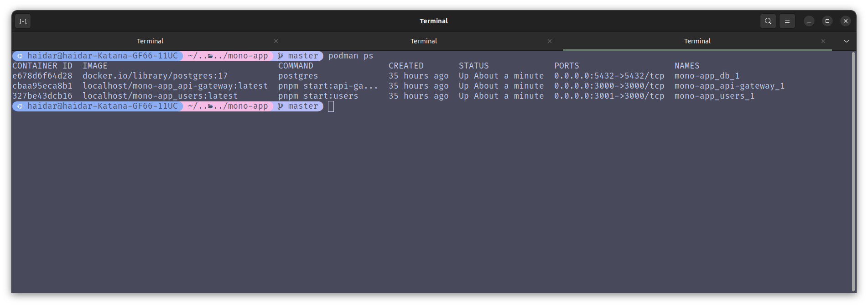Close the active rightmost Terminal tab
Image resolution: width=868 pixels, height=306 pixels.
[x=823, y=41]
